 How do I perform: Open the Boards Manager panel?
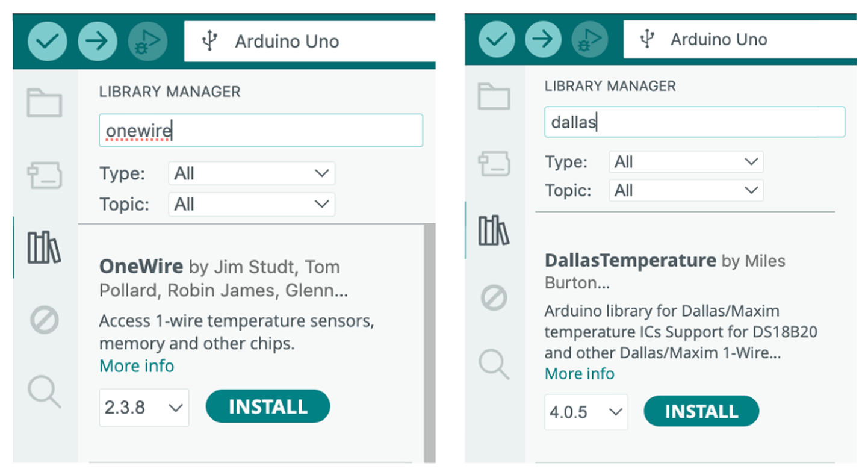tap(44, 175)
